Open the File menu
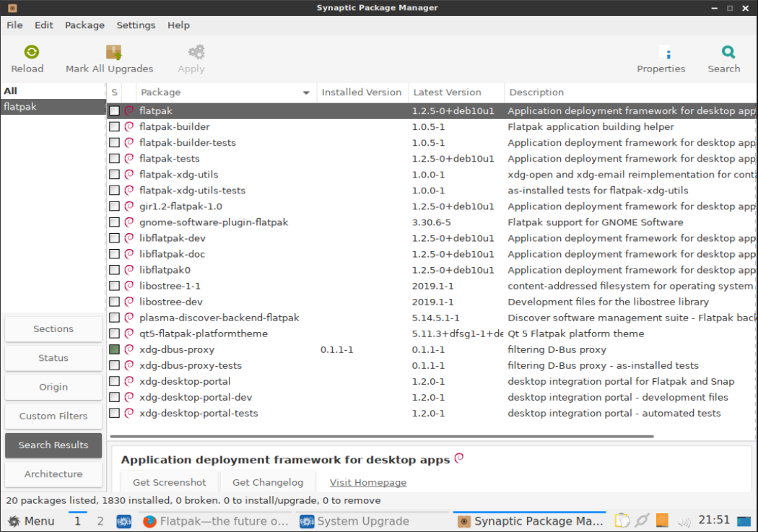This screenshot has width=758, height=532. pos(14,25)
